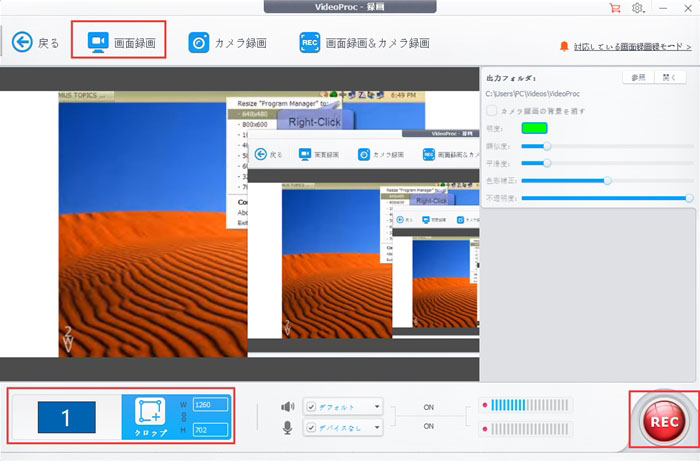Click 開く to open output folder

(x=667, y=77)
